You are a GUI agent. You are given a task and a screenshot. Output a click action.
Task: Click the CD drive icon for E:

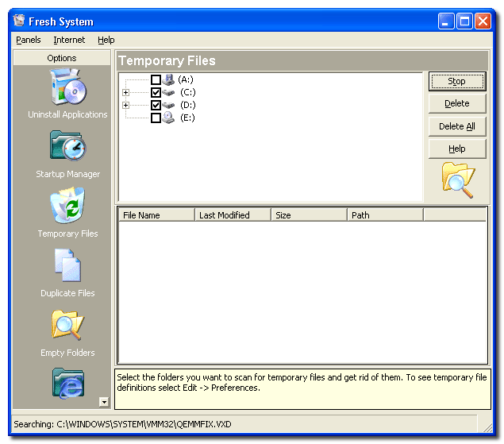(168, 118)
